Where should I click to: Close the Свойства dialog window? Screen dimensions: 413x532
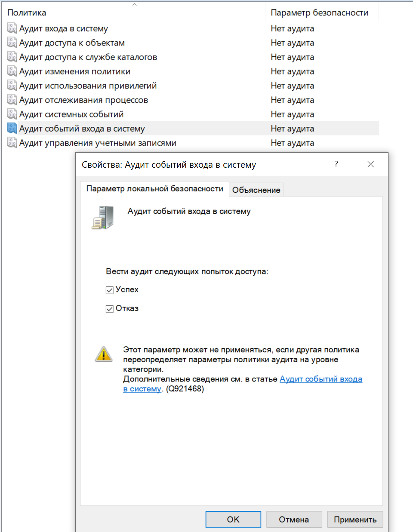coord(370,164)
